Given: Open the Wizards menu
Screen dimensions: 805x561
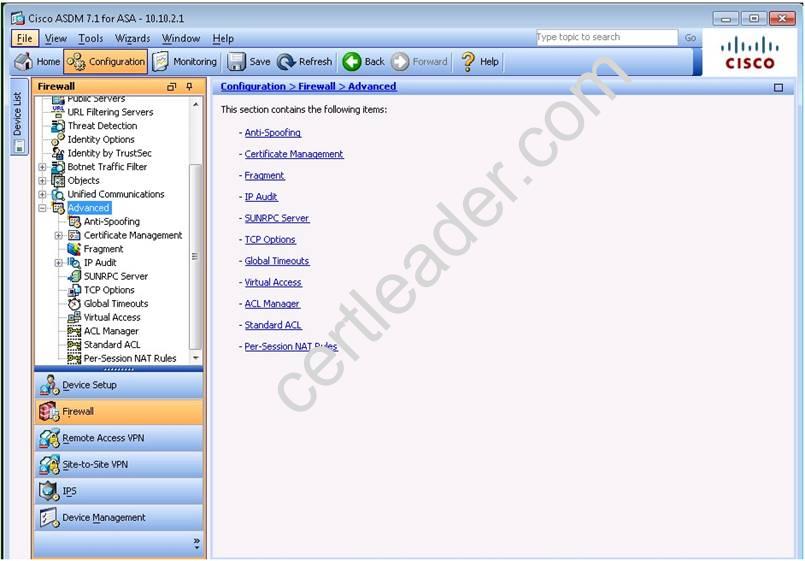Looking at the screenshot, I should (132, 38).
